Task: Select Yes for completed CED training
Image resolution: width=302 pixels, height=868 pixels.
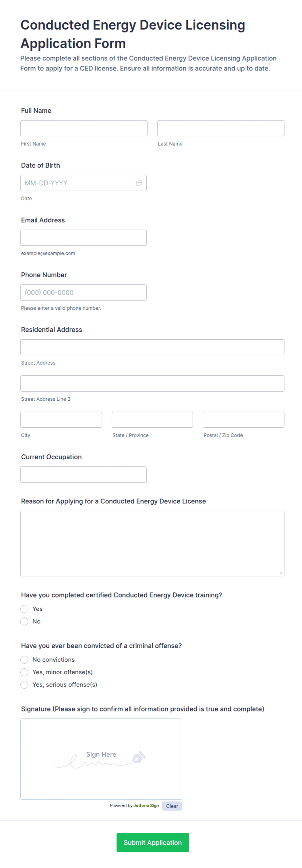Action: pos(24,609)
